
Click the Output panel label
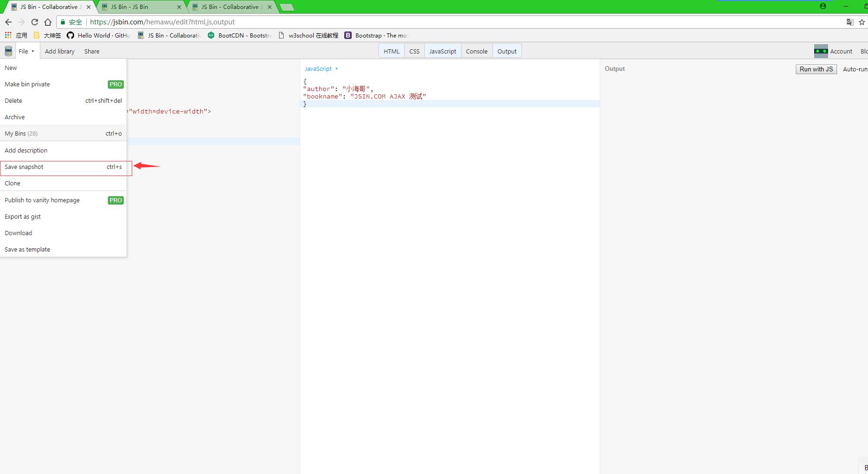[x=615, y=69]
